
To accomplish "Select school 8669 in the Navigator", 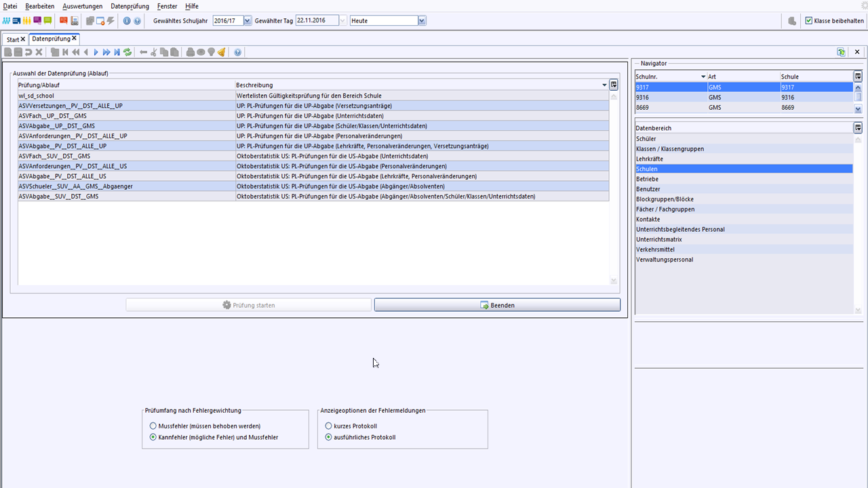I will coord(744,107).
